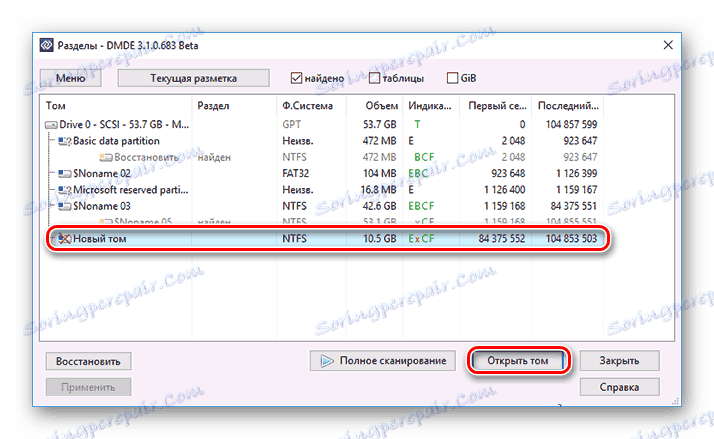Viewport: 714px width, 439px height.
Task: Click the Последний... column header
Action: 568,106
